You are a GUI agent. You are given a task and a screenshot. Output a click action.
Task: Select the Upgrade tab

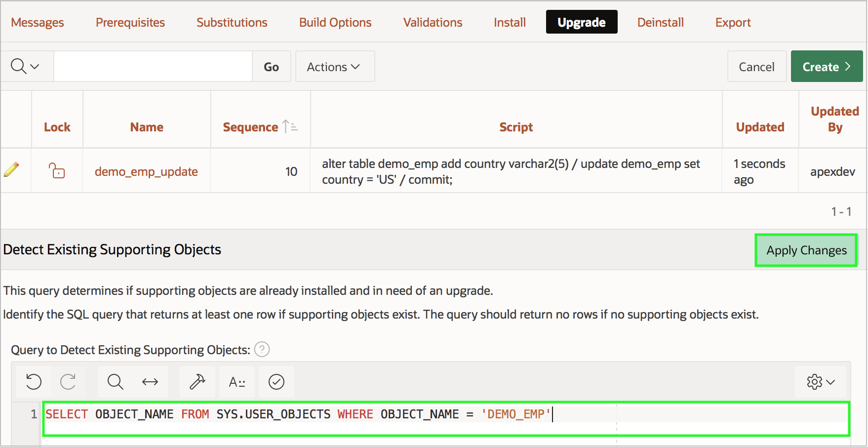pos(582,22)
